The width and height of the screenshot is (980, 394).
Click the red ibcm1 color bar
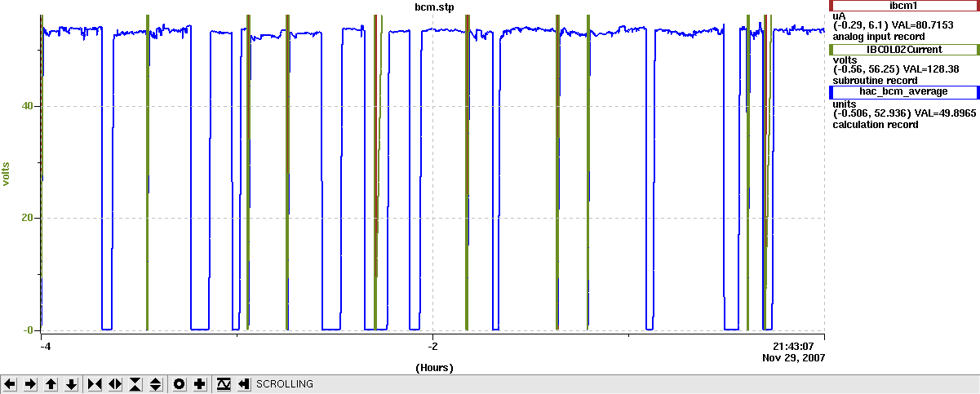coord(831,6)
